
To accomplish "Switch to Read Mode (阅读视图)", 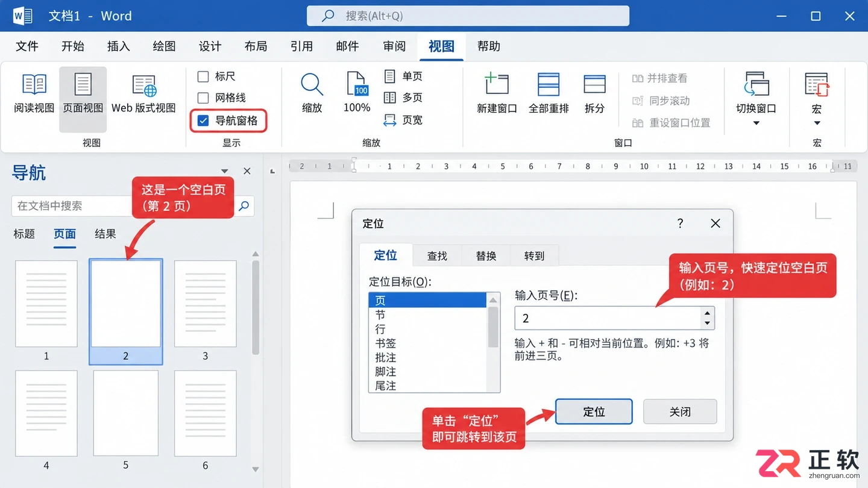I will (34, 93).
